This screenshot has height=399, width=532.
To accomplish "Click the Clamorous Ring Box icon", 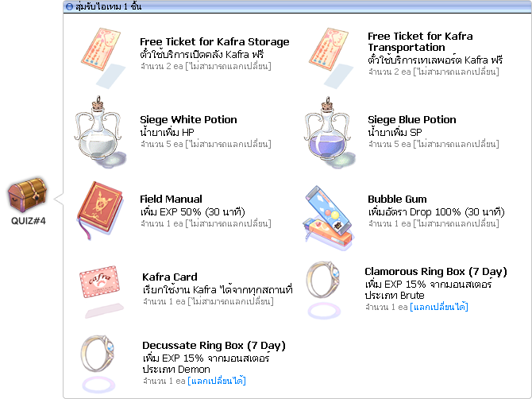I will 326,284.
